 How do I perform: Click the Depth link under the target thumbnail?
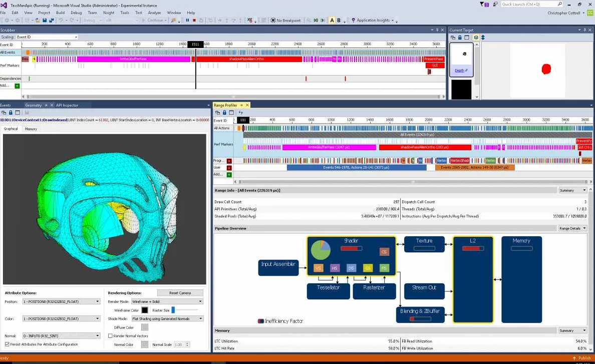pos(459,71)
